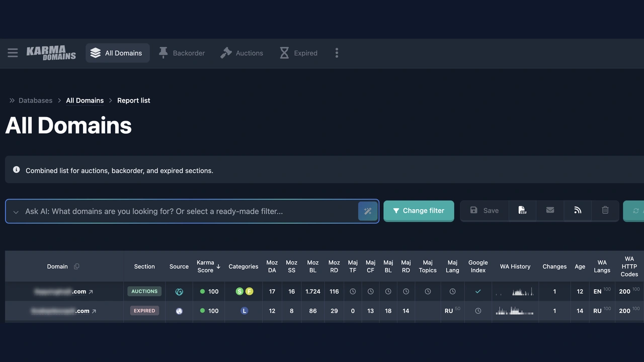Select the green S category badge
Image resolution: width=644 pixels, height=362 pixels.
coord(239,292)
